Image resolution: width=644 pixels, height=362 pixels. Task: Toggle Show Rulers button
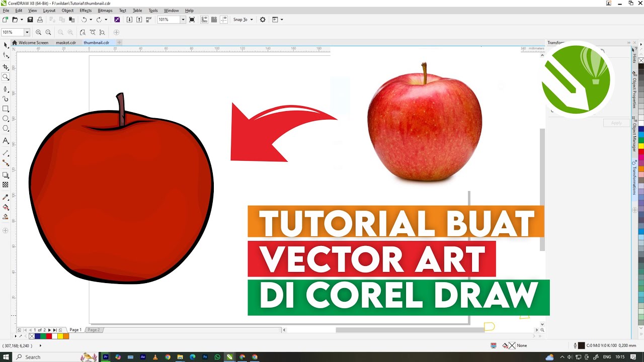click(204, 20)
